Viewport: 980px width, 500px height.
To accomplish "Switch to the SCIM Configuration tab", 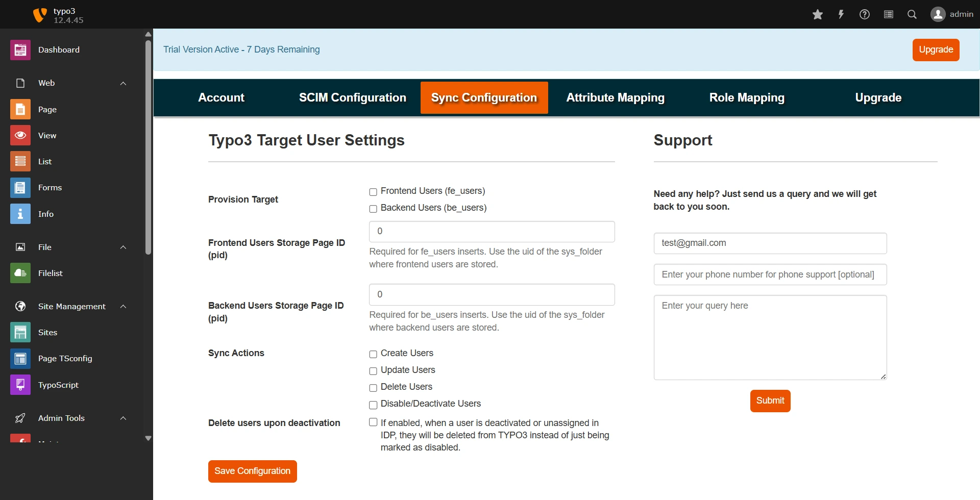I will coord(353,97).
